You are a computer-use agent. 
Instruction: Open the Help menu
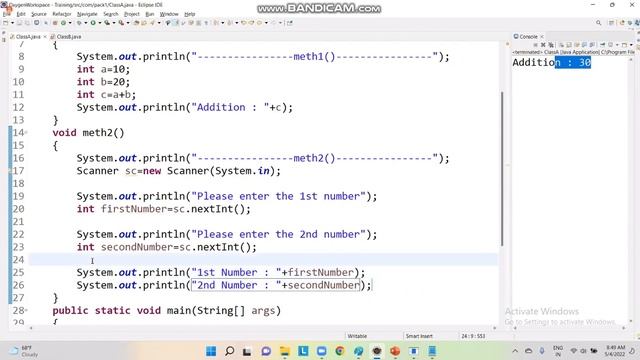coord(189,14)
